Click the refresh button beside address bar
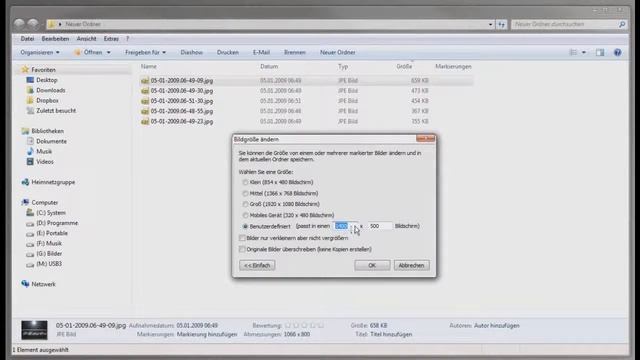The image size is (640, 360). click(502, 24)
